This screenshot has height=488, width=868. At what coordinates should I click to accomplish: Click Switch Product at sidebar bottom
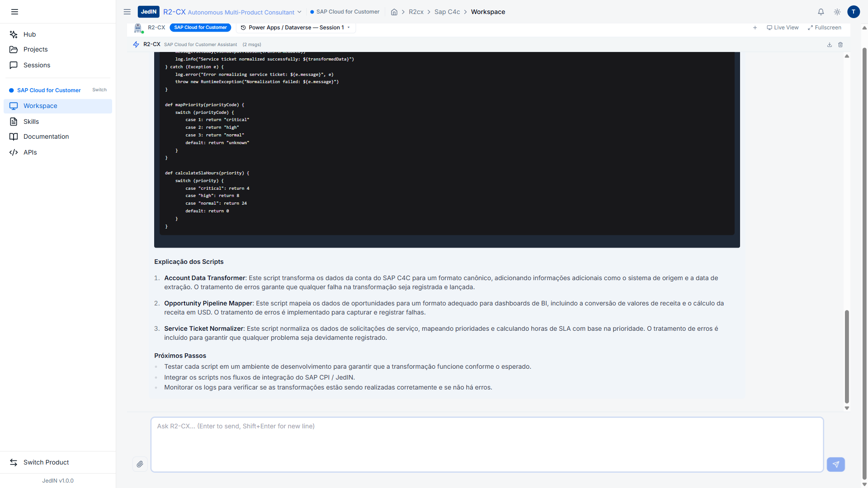click(46, 462)
